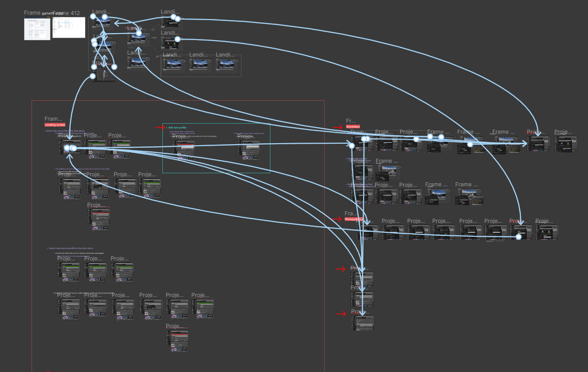Screen dimensions: 588x372
Task: Click the red Anywhere label
Action: pos(353,127)
